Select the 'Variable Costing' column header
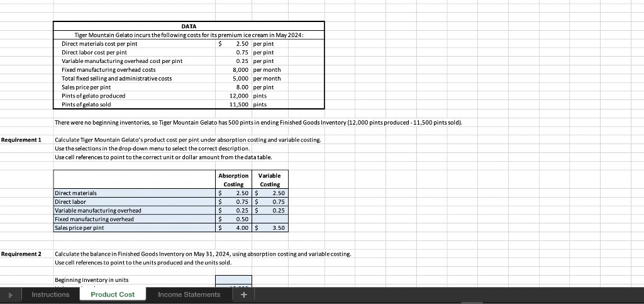 point(270,180)
